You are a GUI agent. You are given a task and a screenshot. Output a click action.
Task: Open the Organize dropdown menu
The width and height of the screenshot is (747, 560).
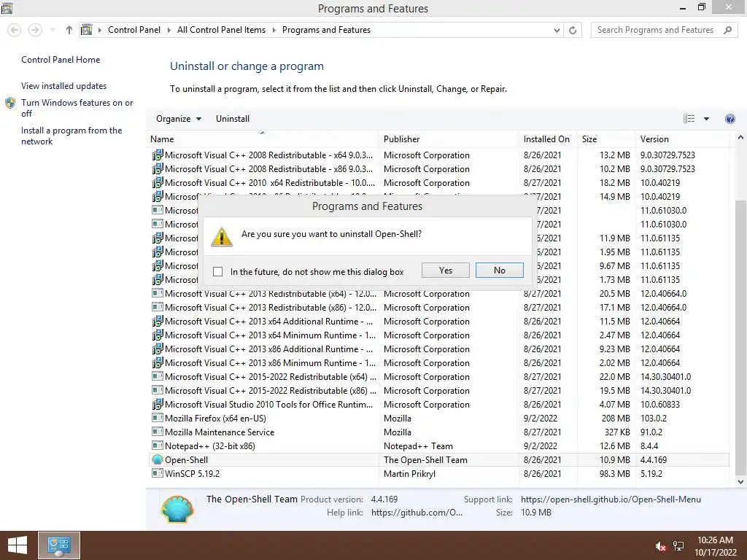coord(179,119)
